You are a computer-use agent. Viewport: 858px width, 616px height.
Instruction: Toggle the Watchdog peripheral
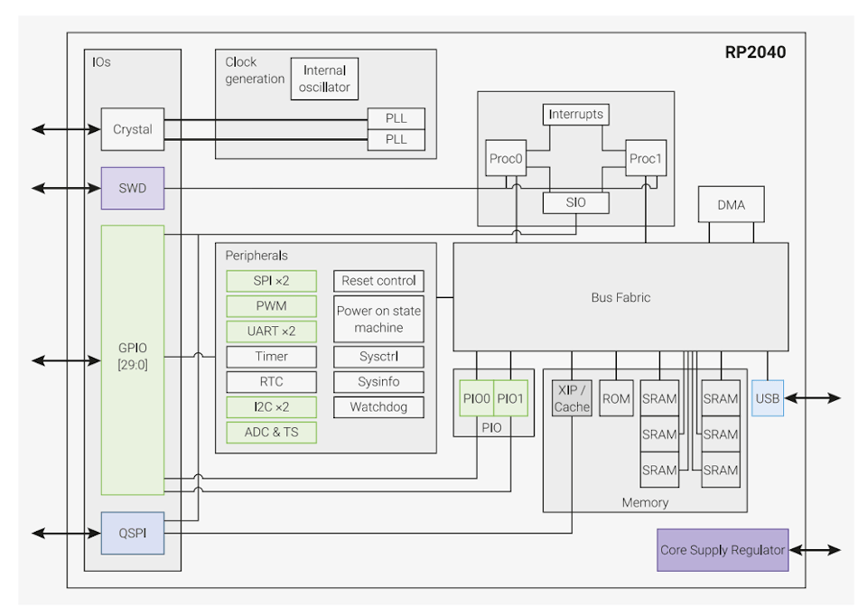378,407
